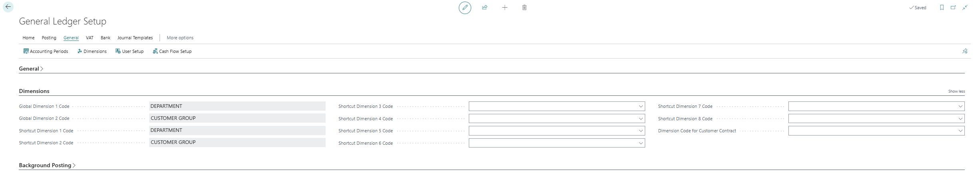Open Accounting Periods
The image size is (980, 178).
pyautogui.click(x=46, y=51)
